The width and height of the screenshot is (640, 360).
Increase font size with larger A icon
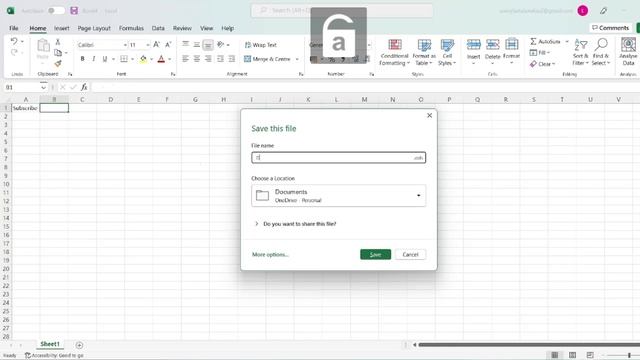point(156,44)
